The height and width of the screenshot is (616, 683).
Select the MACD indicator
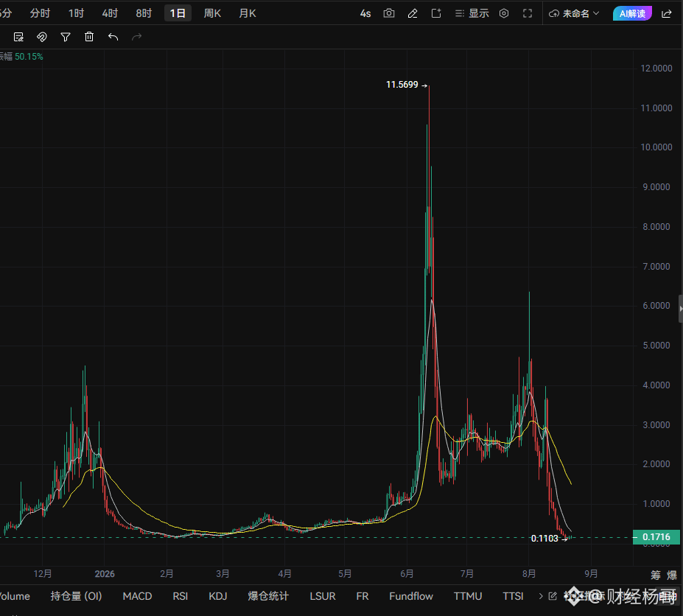[137, 596]
